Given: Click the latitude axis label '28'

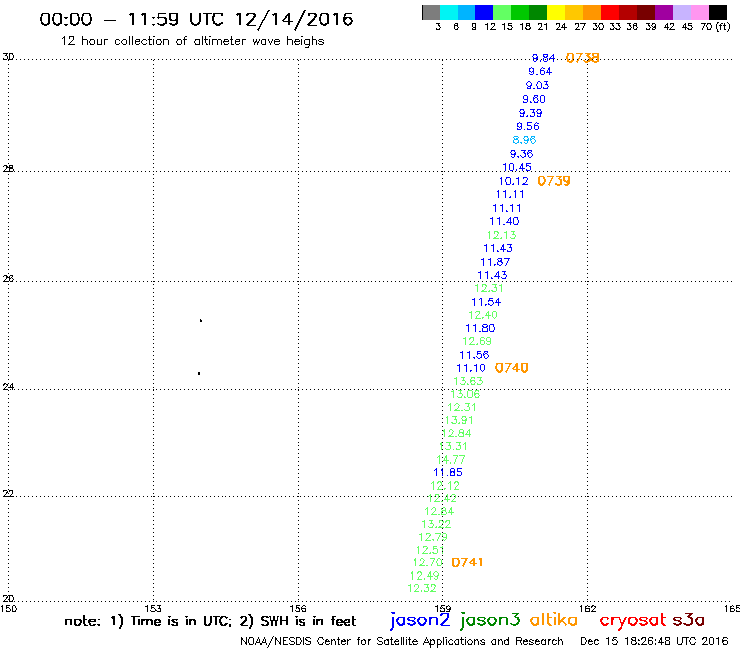Looking at the screenshot, I should pos(8,169).
